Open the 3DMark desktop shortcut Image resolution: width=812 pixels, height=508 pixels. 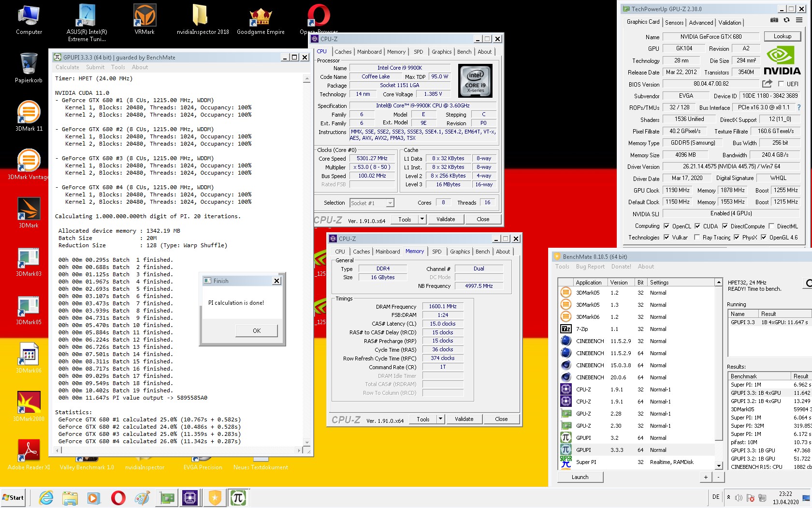click(29, 213)
